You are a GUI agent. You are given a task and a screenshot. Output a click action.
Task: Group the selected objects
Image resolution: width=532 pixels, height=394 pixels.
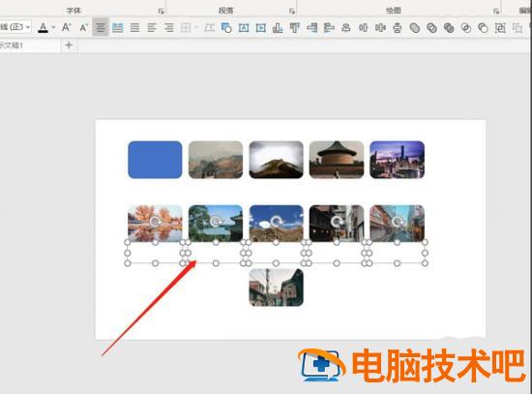tap(500, 27)
